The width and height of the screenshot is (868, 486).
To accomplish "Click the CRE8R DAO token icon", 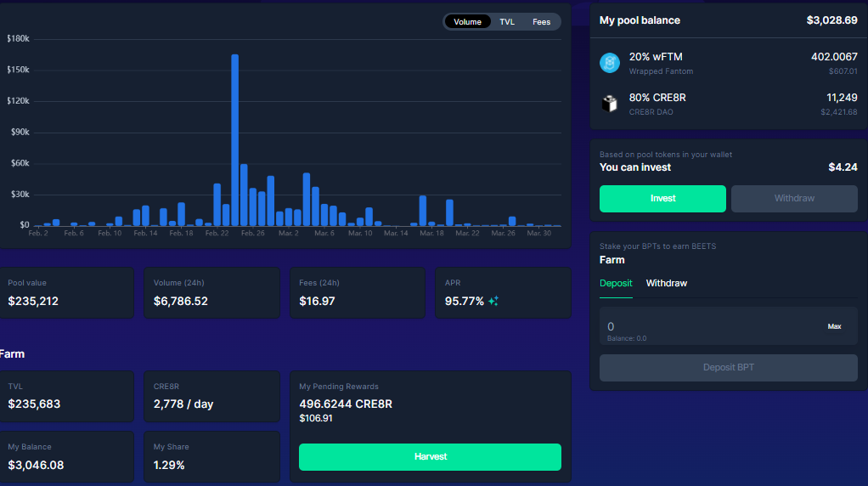I will tap(610, 104).
